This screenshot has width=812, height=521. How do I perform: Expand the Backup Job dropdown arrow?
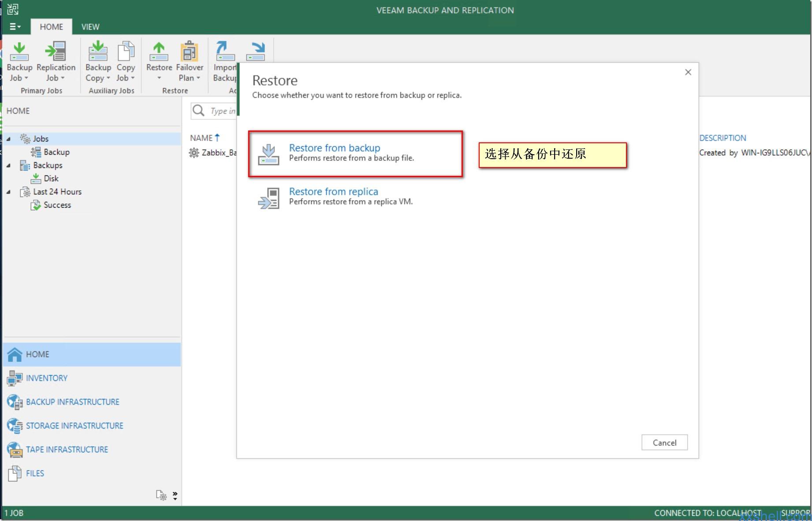(26, 78)
